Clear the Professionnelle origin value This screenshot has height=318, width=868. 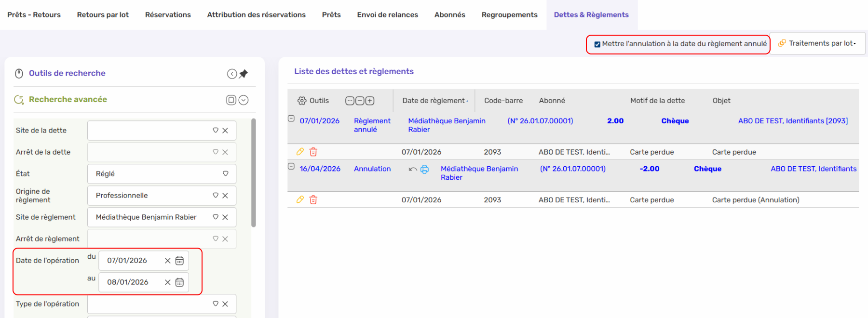[x=225, y=196]
